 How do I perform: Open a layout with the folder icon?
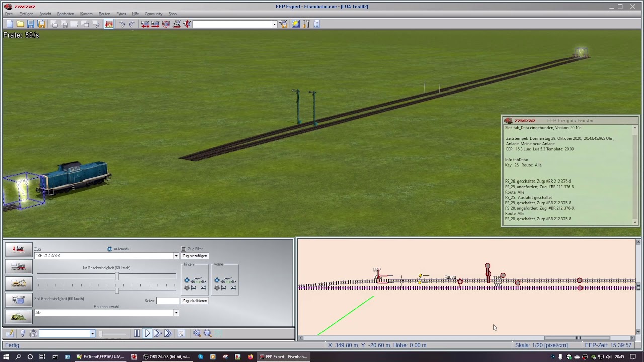[x=20, y=24]
